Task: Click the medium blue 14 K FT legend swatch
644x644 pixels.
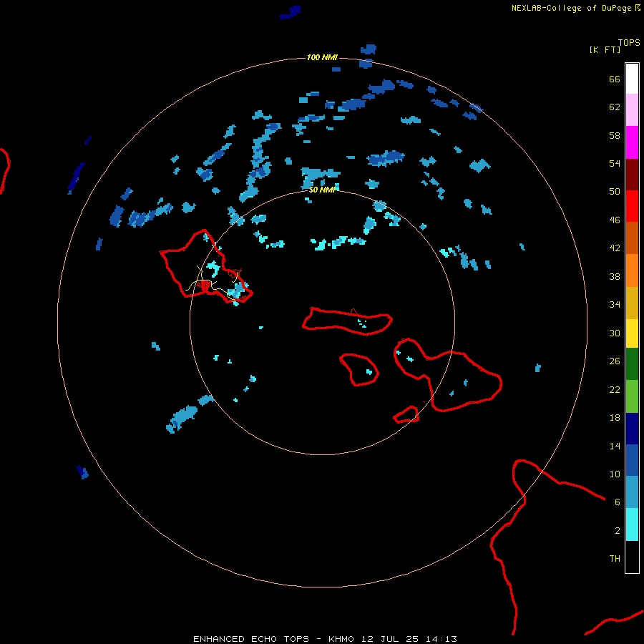Action: (632, 460)
